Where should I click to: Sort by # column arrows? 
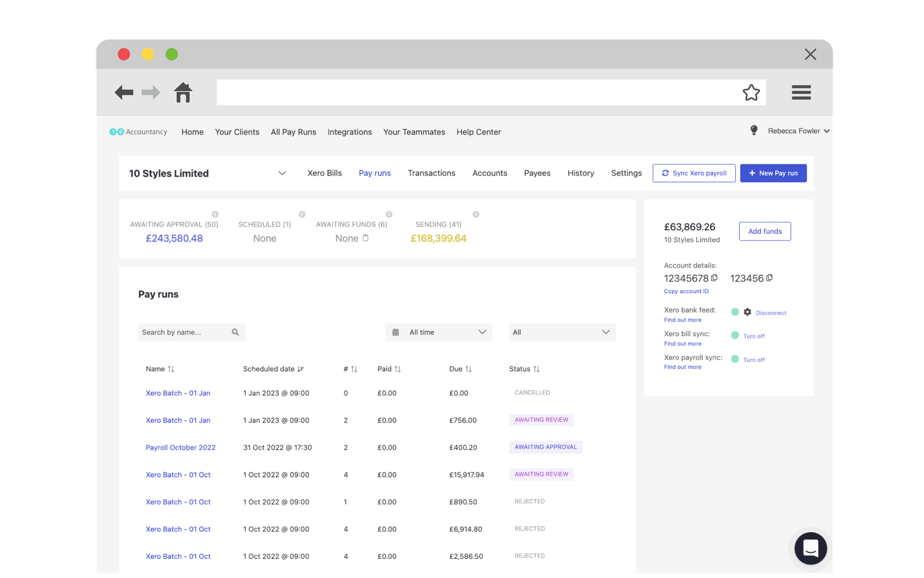click(354, 369)
